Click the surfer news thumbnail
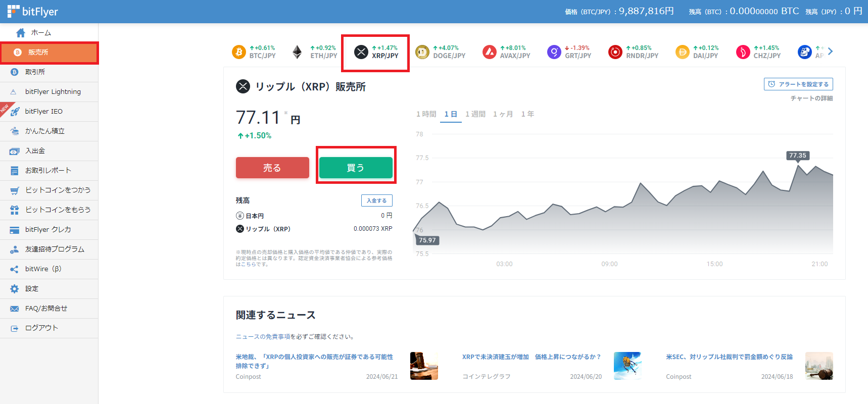This screenshot has height=404, width=868. [628, 366]
